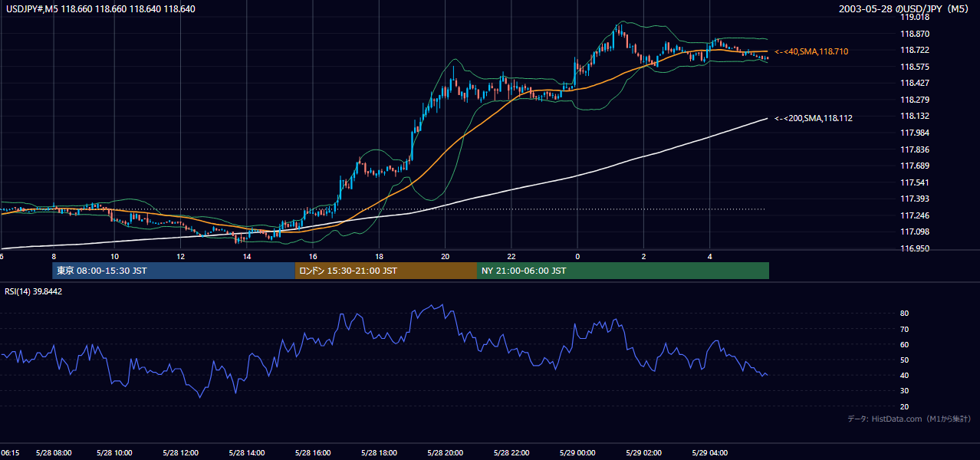The width and height of the screenshot is (980, 460).
Task: Click the RSI axis level 40
Action: [x=905, y=375]
